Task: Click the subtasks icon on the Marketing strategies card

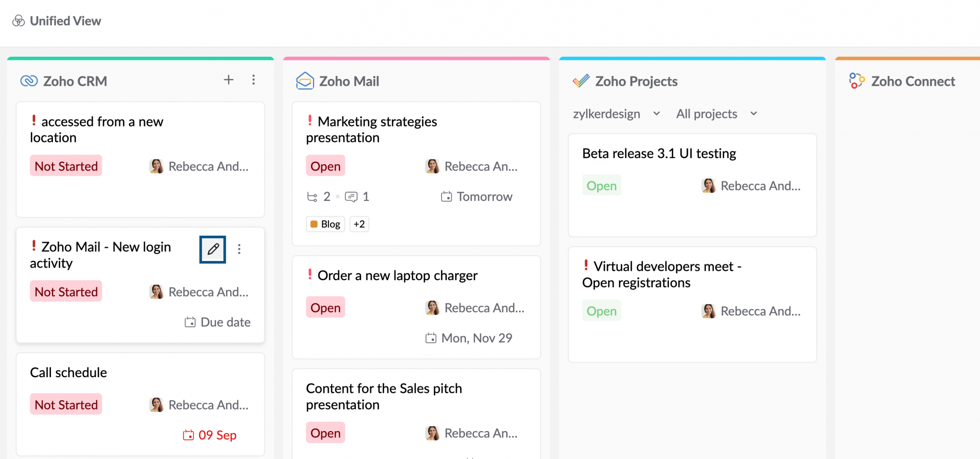Action: tap(312, 197)
